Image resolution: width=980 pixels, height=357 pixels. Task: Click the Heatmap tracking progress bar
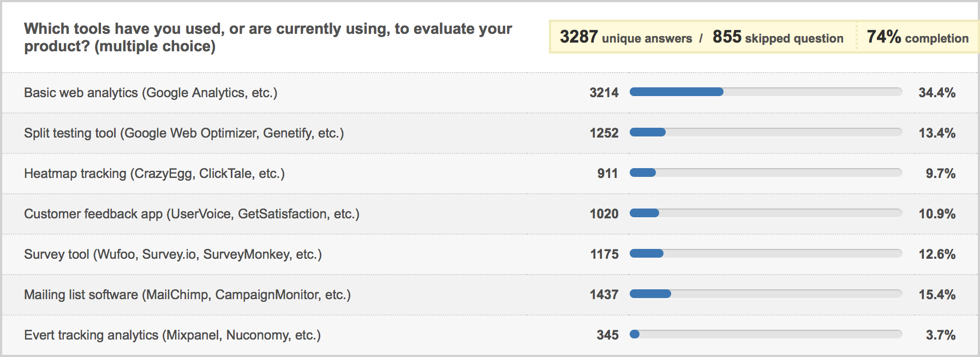[766, 172]
